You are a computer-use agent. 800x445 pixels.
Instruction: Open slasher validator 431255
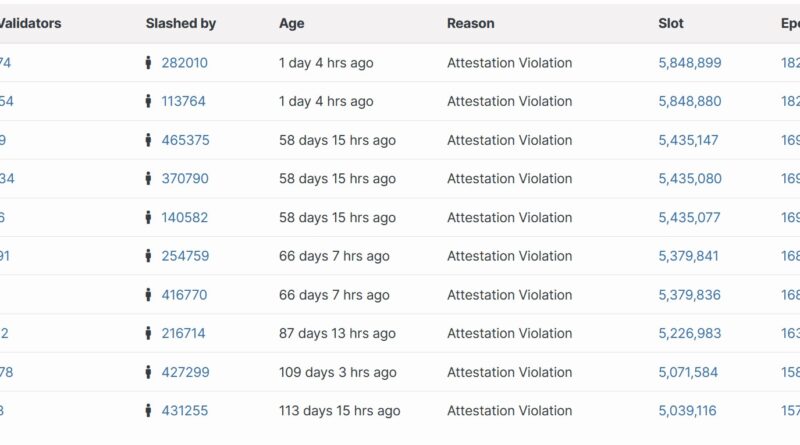click(185, 410)
